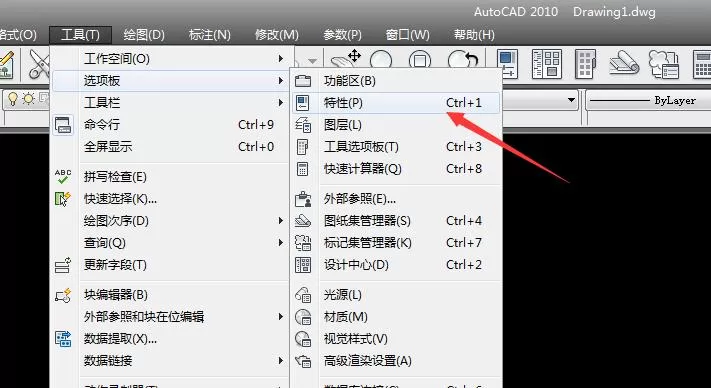Open the 参数(P) menu
This screenshot has width=711, height=388.
click(342, 35)
